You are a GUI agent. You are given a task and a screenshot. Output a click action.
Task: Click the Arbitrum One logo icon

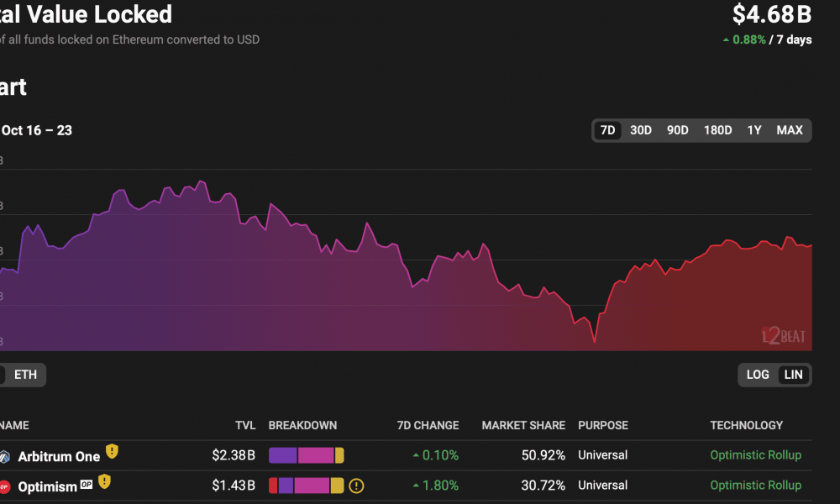click(4, 457)
